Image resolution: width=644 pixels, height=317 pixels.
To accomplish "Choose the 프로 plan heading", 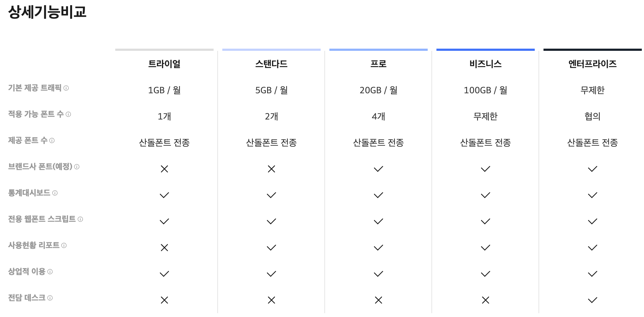I will click(x=378, y=64).
